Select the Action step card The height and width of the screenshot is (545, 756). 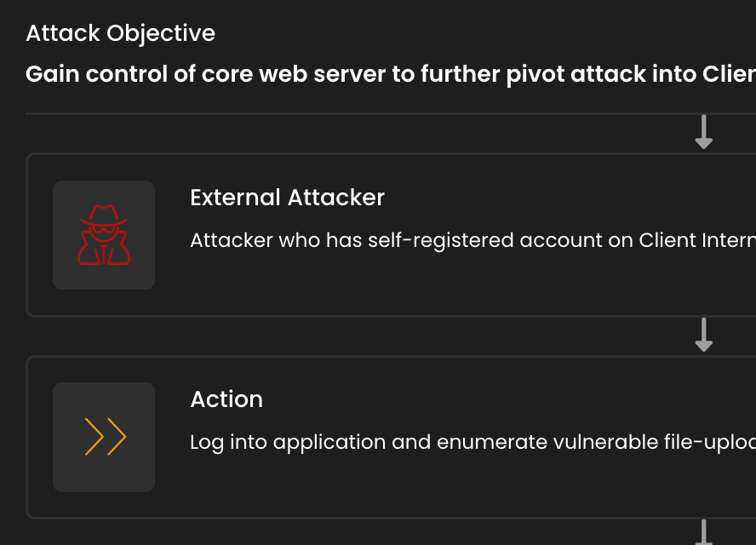coord(391,437)
